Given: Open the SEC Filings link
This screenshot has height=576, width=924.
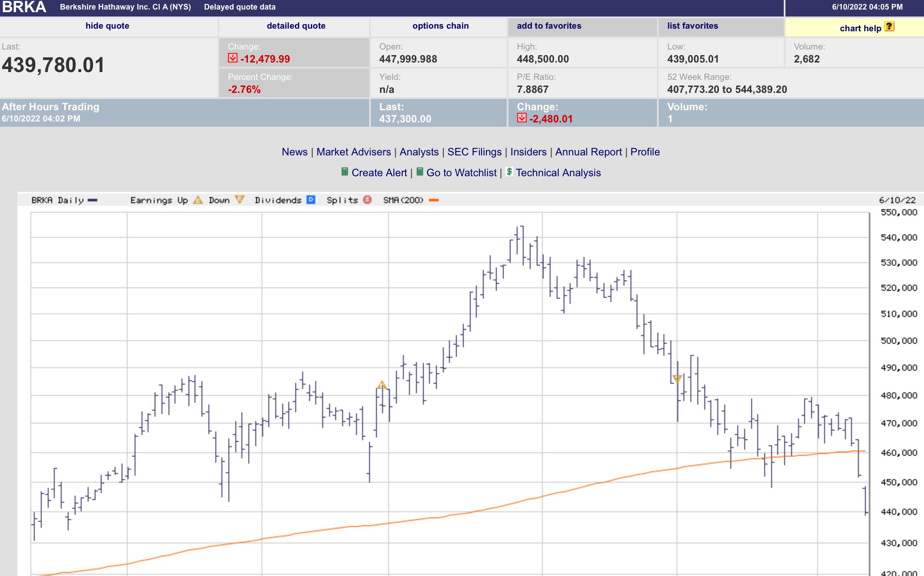Looking at the screenshot, I should 474,152.
